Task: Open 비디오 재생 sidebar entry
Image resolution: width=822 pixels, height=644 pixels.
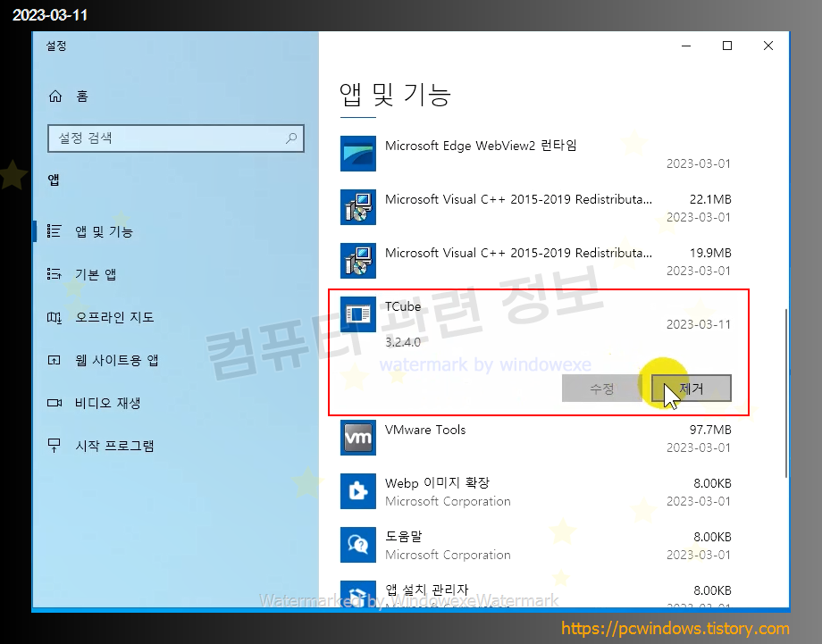Action: point(107,403)
